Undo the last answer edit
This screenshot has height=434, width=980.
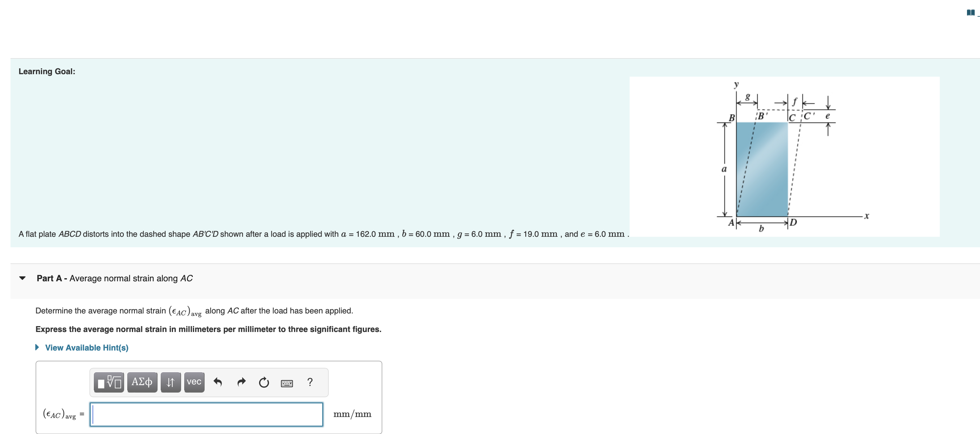click(218, 382)
